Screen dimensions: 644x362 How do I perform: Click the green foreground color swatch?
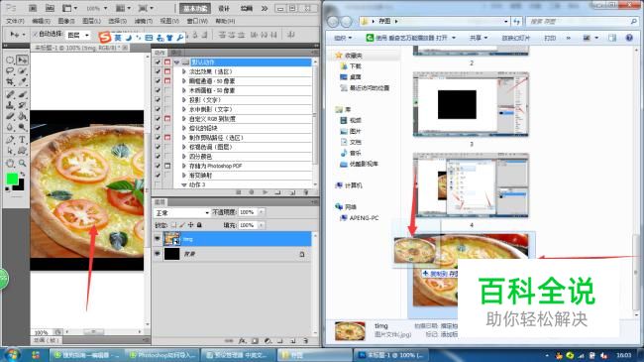click(x=12, y=179)
